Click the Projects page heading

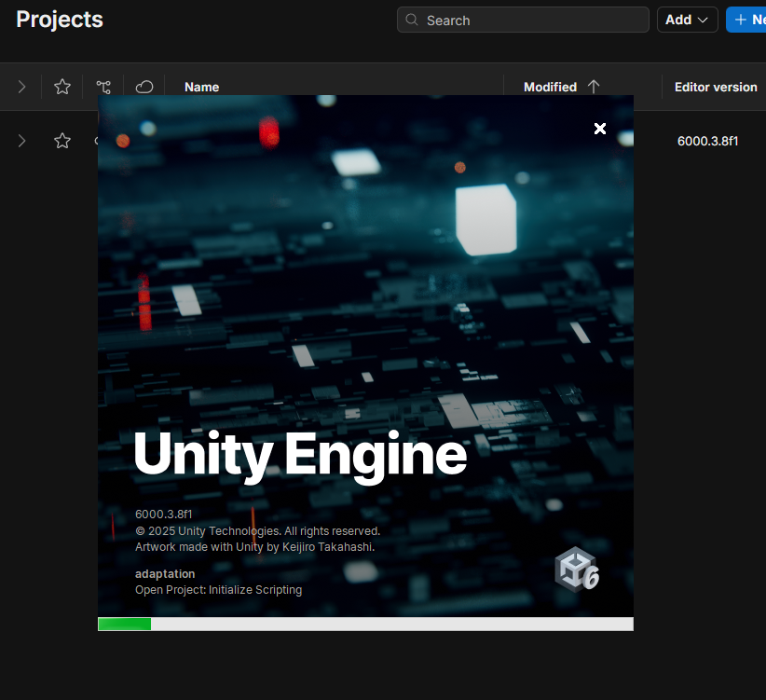pyautogui.click(x=60, y=20)
